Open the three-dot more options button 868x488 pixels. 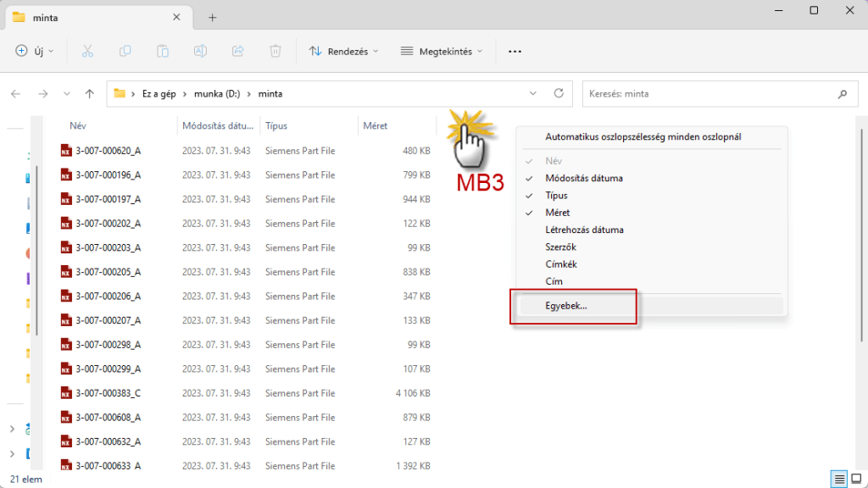click(x=515, y=51)
